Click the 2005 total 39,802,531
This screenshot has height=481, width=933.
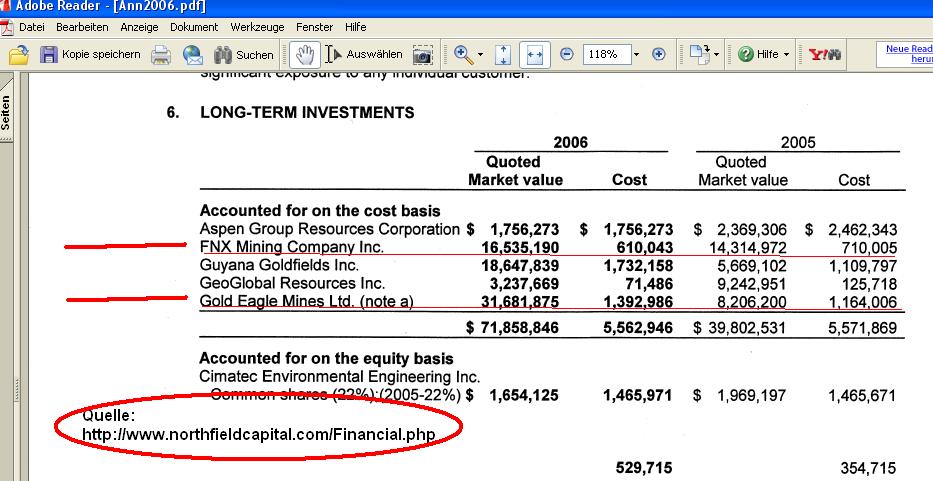click(x=747, y=328)
